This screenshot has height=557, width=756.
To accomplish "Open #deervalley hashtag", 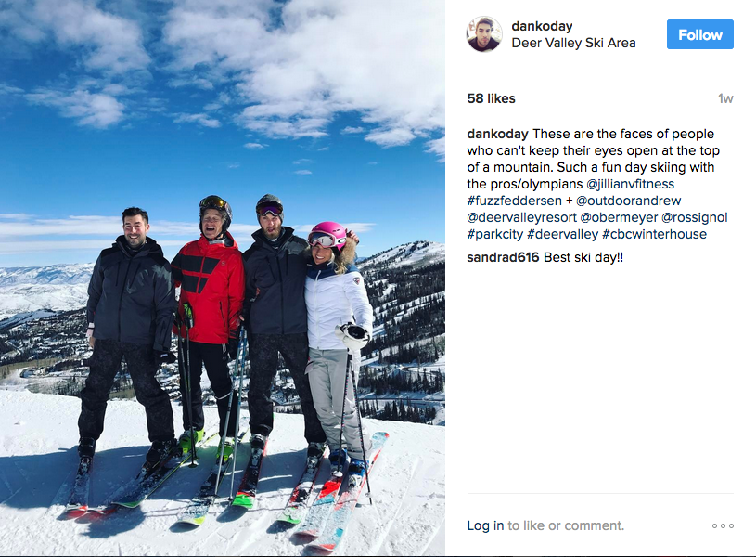I will (562, 234).
